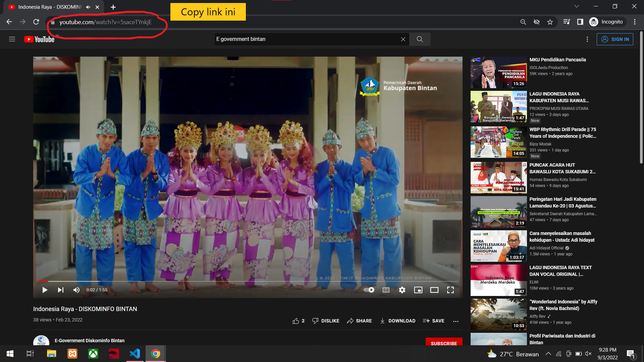The image size is (644, 362).
Task: Open File Explorer from the taskbar
Action: 51,354
